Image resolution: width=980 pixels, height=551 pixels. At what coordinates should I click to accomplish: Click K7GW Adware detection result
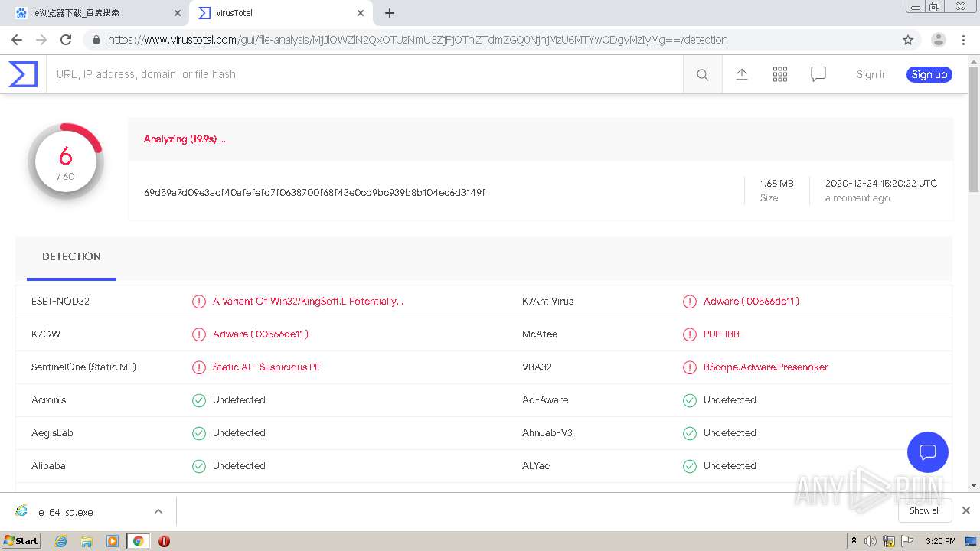coord(260,334)
